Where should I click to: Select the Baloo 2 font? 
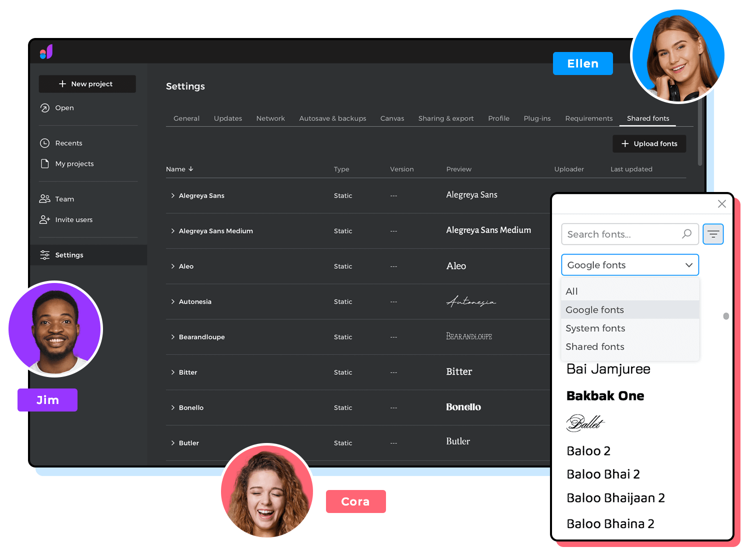click(588, 451)
